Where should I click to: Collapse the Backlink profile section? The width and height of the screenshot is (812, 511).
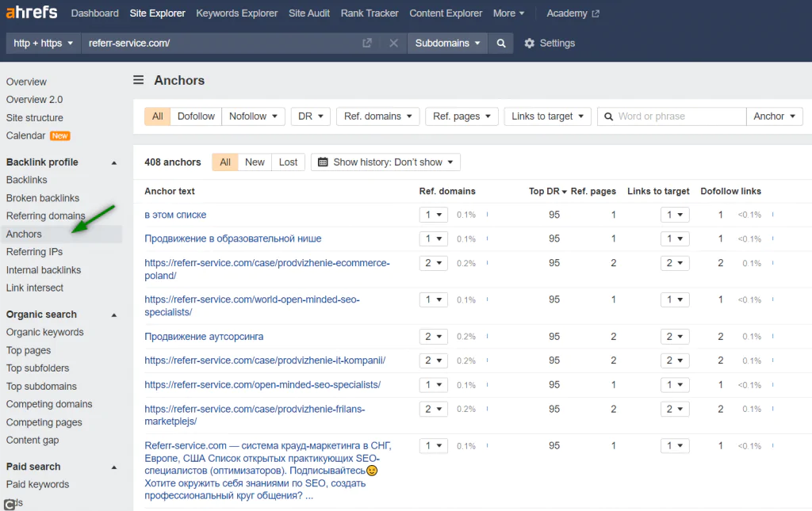(114, 163)
